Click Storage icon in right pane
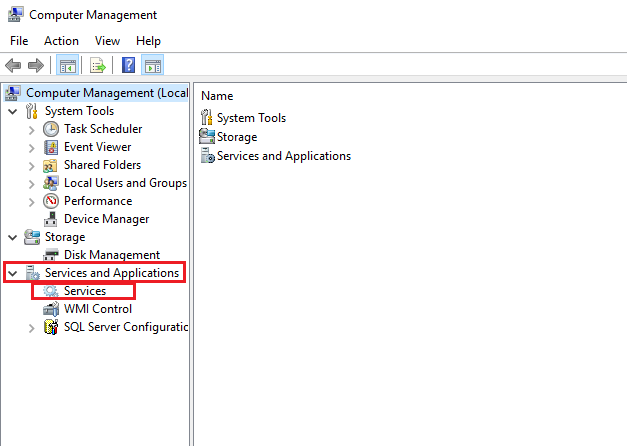 click(207, 136)
